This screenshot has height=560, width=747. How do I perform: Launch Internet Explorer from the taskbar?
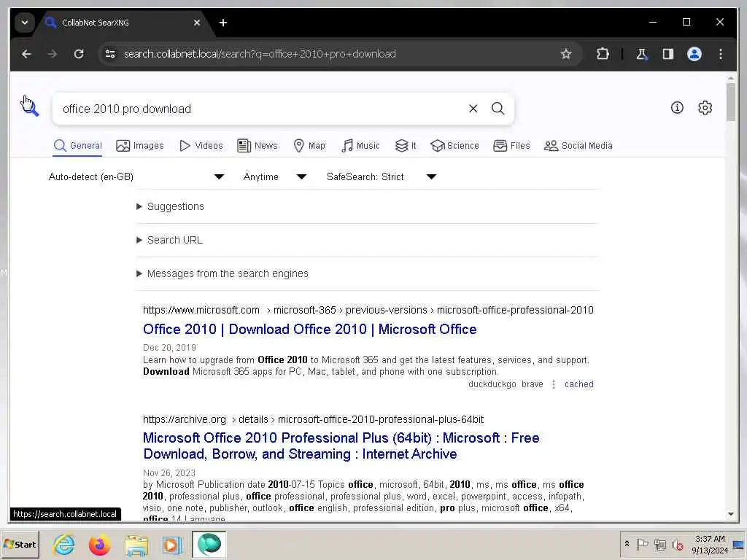[x=64, y=544]
